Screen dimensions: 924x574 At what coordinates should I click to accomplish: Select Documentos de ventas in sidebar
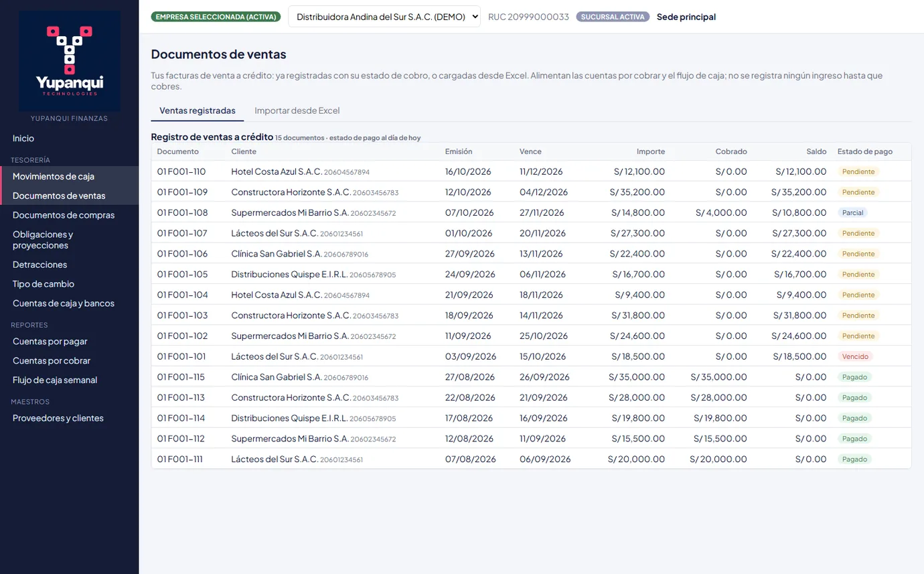click(x=70, y=196)
